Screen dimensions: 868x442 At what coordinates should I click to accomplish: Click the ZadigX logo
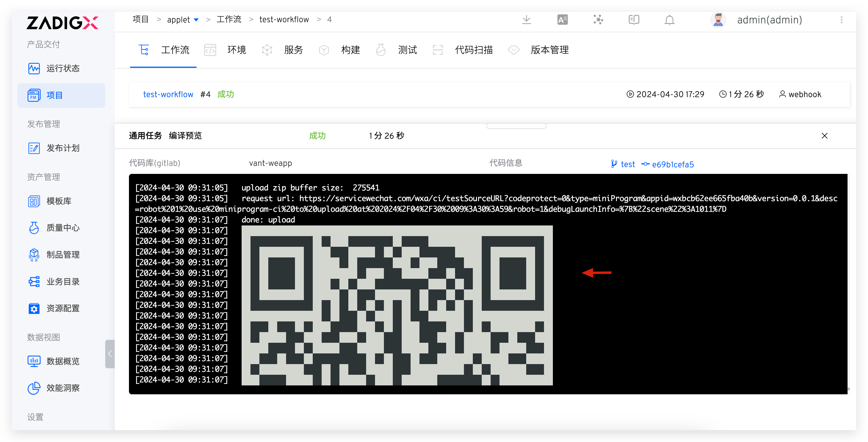coord(63,23)
